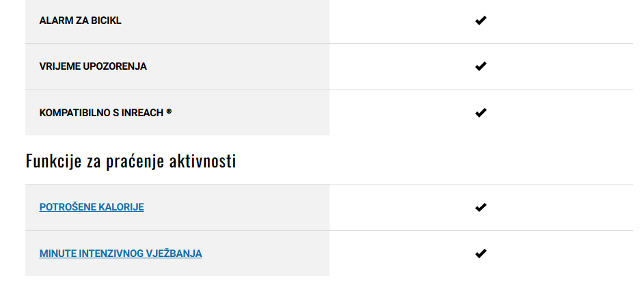Open the Potrošene kalorije link
644x285 pixels.
click(92, 207)
